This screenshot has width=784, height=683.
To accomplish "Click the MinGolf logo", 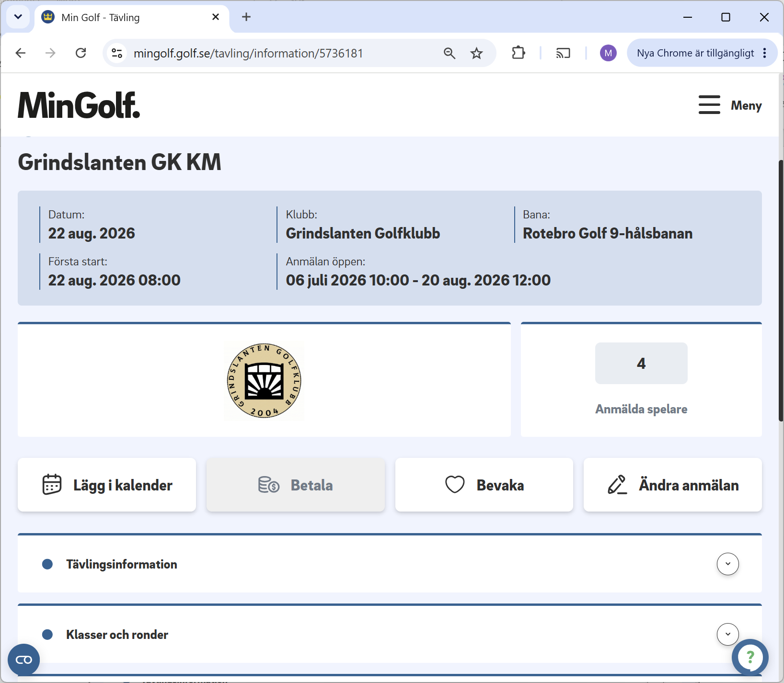I will (79, 105).
